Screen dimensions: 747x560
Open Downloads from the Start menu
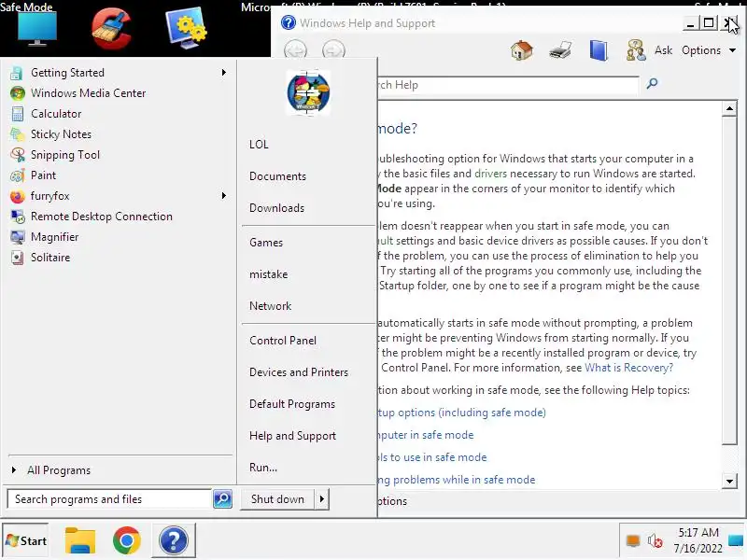276,208
